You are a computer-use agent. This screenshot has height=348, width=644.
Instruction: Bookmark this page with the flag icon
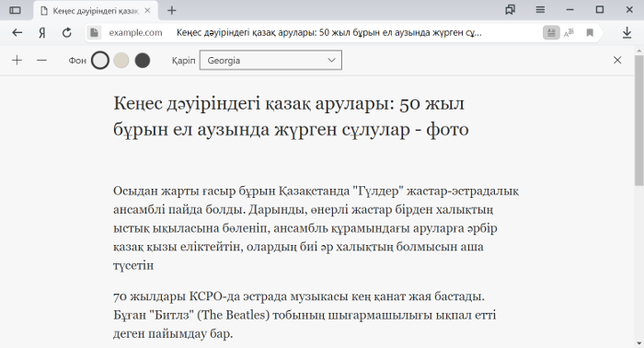click(x=590, y=32)
